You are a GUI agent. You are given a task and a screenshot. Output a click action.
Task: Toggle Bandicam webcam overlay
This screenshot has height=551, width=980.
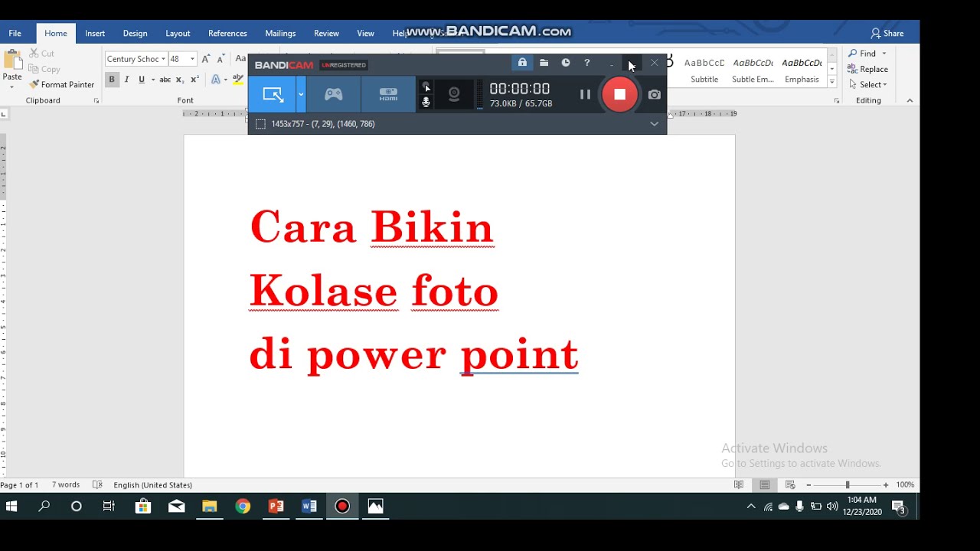pos(454,94)
